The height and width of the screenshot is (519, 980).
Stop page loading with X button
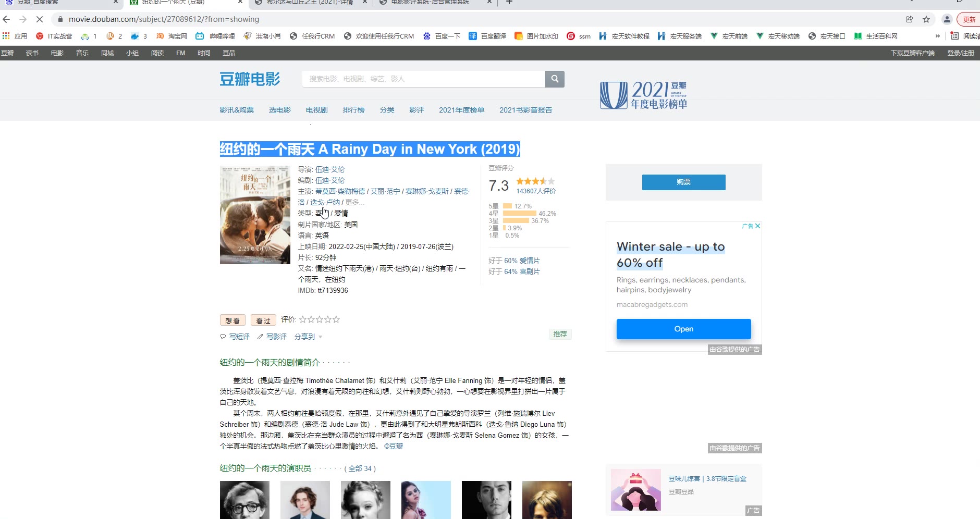pyautogui.click(x=40, y=19)
